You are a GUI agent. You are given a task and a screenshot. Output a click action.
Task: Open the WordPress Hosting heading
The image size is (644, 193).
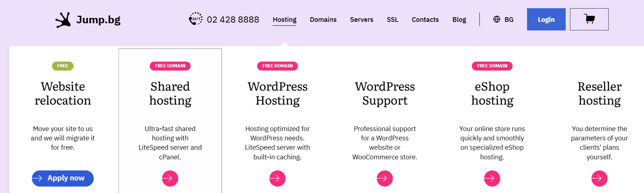tap(278, 93)
